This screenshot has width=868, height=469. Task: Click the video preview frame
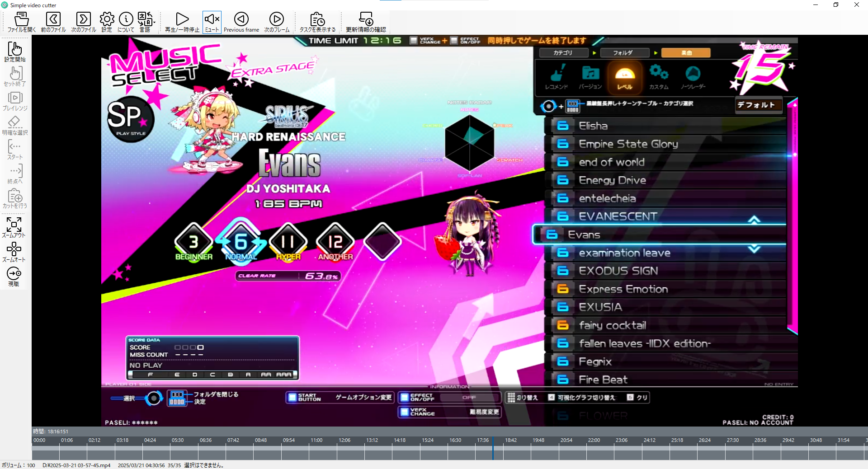[449, 231]
